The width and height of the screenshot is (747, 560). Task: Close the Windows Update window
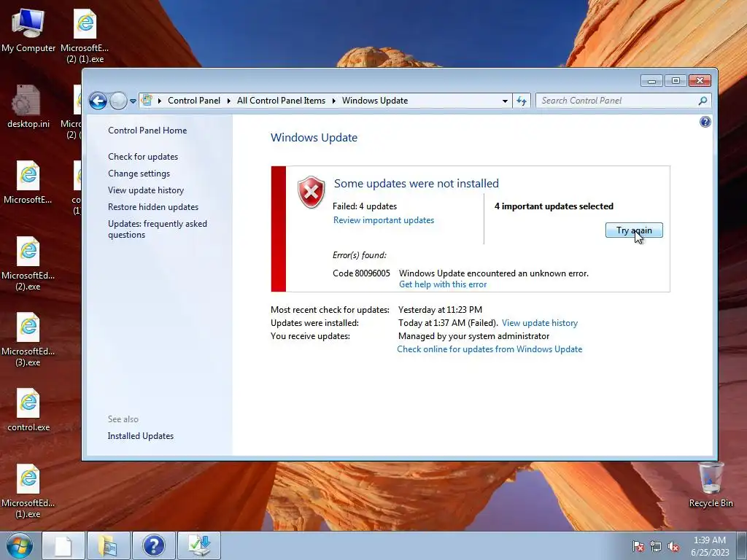(x=700, y=81)
